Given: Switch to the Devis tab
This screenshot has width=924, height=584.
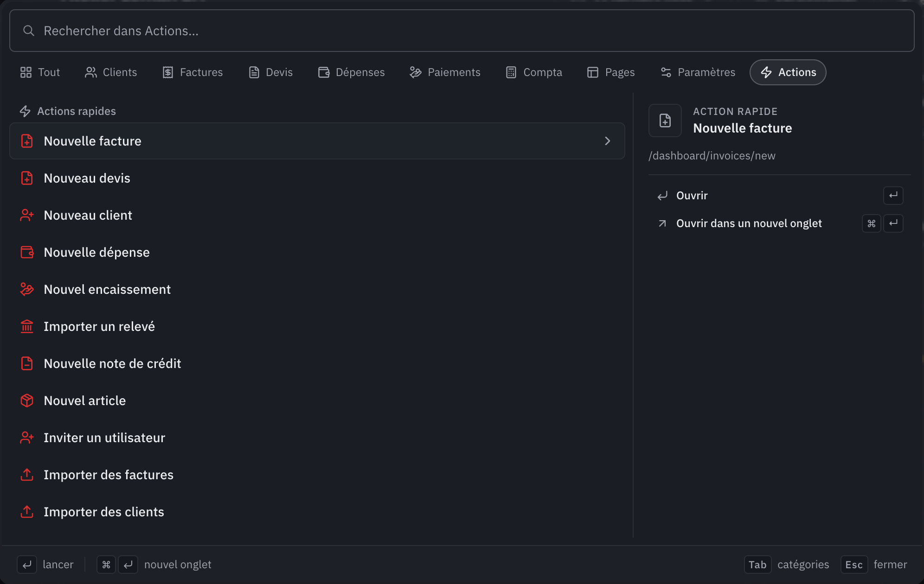Looking at the screenshot, I should pyautogui.click(x=270, y=72).
